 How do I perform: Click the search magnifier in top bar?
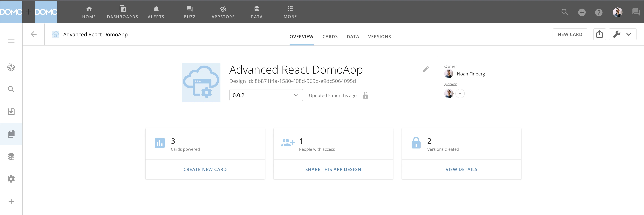pyautogui.click(x=564, y=12)
